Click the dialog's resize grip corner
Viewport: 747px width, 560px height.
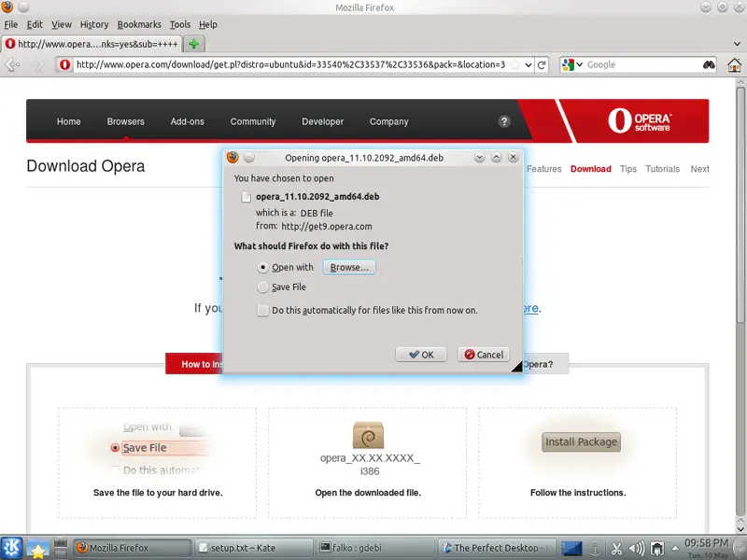[516, 367]
